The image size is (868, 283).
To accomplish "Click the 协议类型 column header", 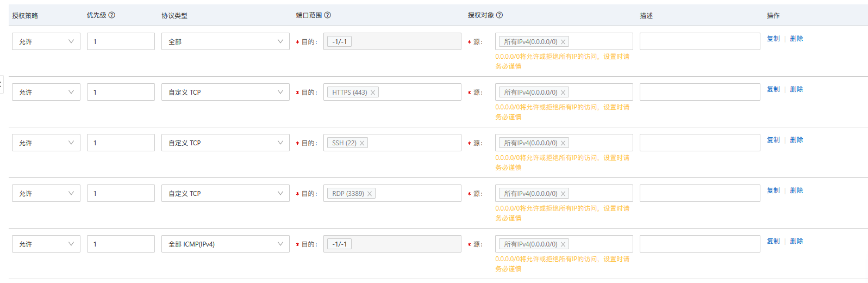I will coord(174,16).
